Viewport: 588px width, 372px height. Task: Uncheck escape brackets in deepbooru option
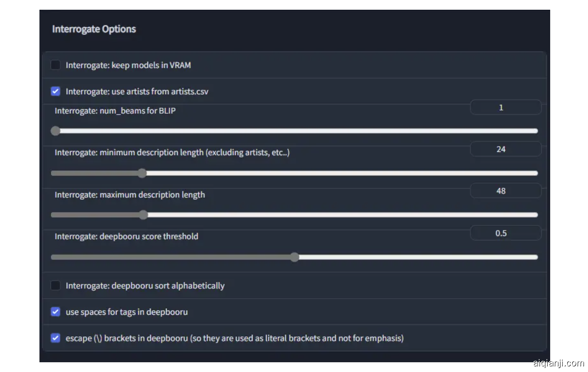55,338
